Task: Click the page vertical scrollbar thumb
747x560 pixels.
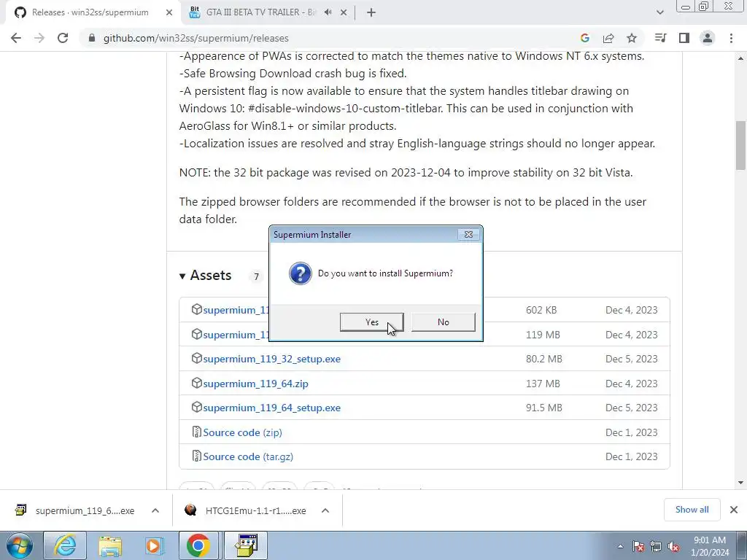Action: (x=740, y=145)
